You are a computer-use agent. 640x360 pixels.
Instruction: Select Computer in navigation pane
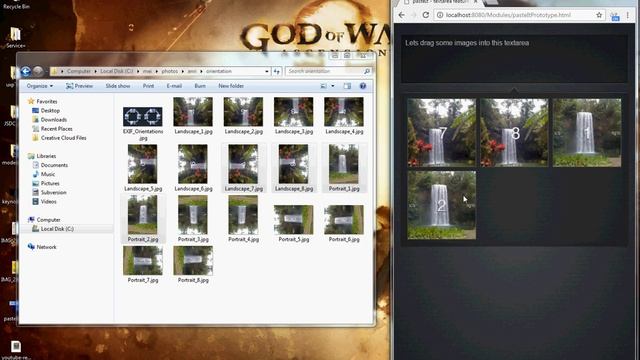tap(44, 220)
